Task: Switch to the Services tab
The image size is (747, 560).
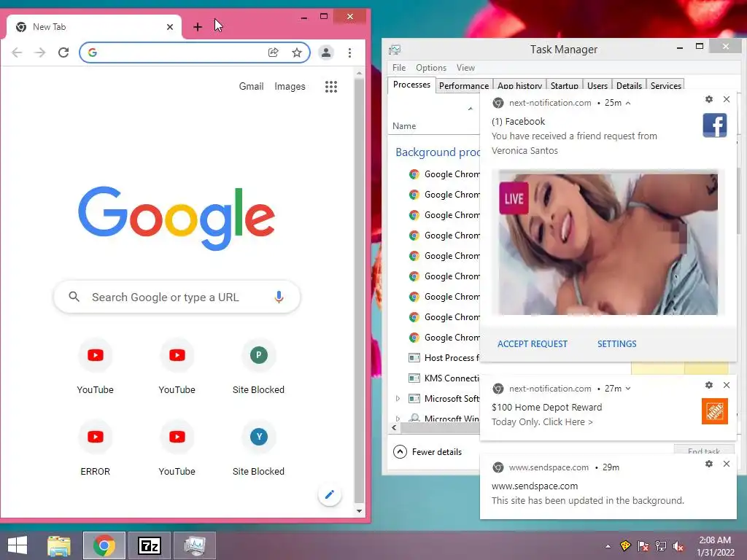Action: click(x=665, y=86)
